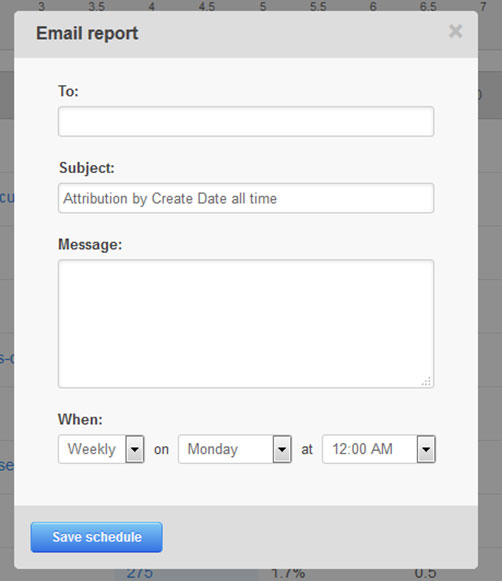Click the "Subject:" field label
The image size is (502, 581).
click(x=87, y=168)
